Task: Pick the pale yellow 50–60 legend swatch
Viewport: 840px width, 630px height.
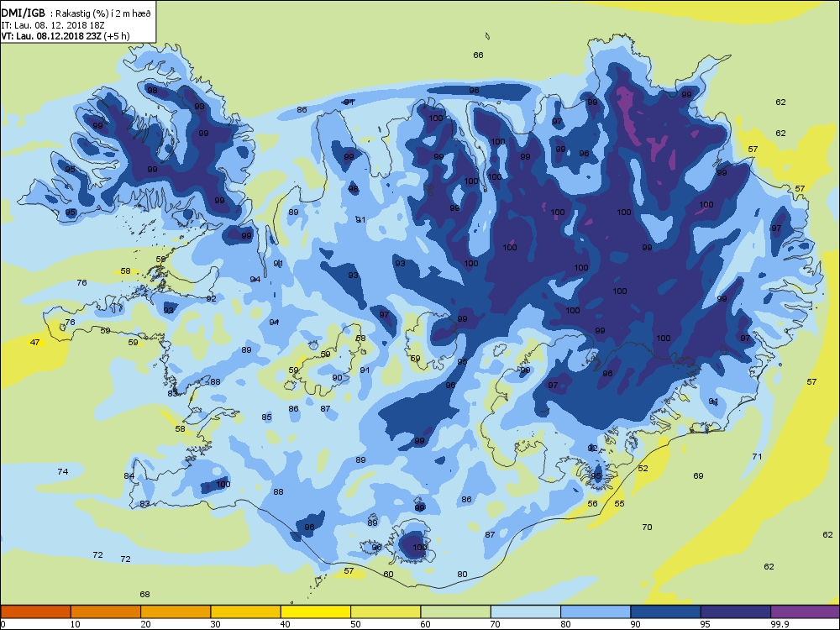Action: 386,612
